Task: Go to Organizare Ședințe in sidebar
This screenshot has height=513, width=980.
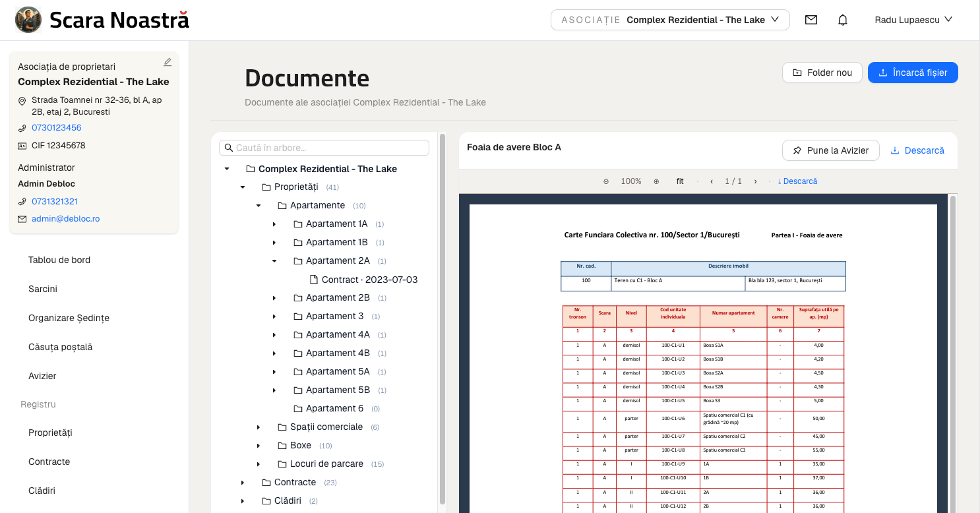Action: tap(69, 318)
